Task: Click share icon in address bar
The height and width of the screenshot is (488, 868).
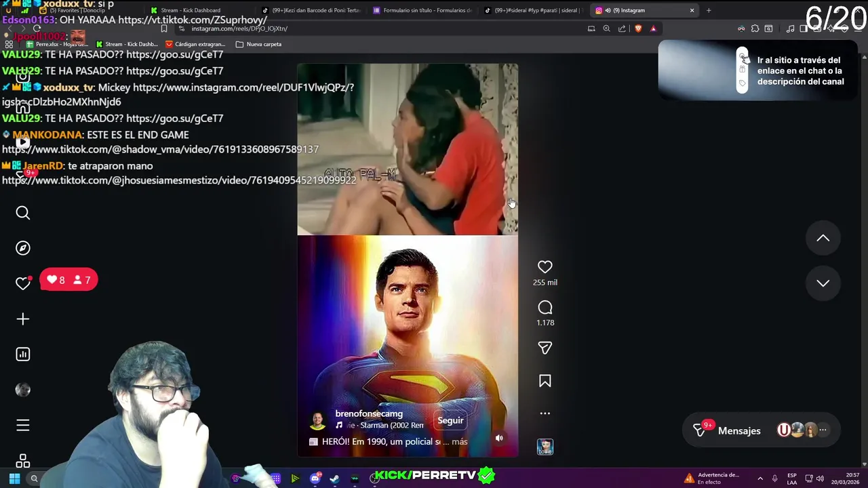Action: 622,28
